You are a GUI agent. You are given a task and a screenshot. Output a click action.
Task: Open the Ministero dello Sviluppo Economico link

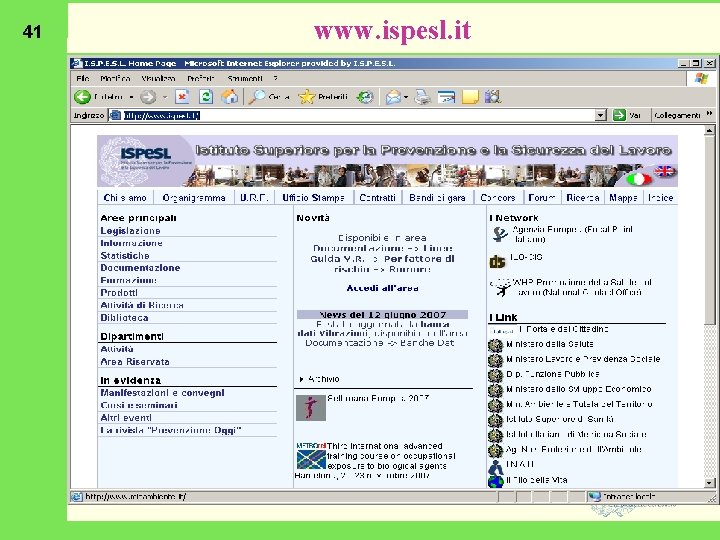click(579, 389)
